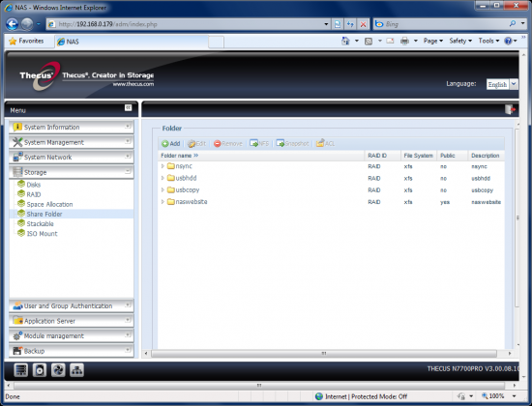This screenshot has height=406, width=532.
Task: Click the Compatibility View icon
Action: [x=338, y=24]
